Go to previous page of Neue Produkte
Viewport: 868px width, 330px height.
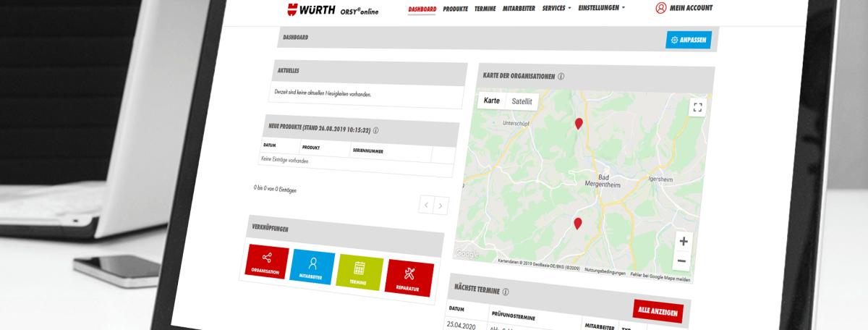pyautogui.click(x=426, y=205)
